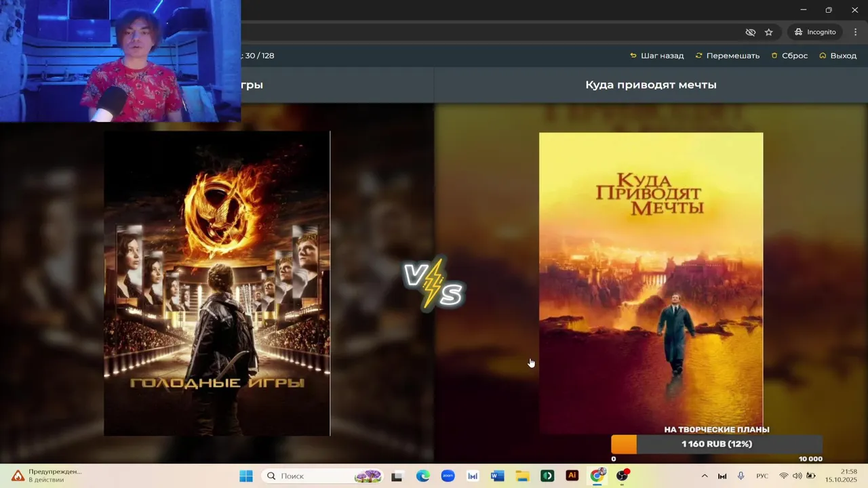Click the battery tray icon
Viewport: 868px width, 488px height.
click(810, 476)
